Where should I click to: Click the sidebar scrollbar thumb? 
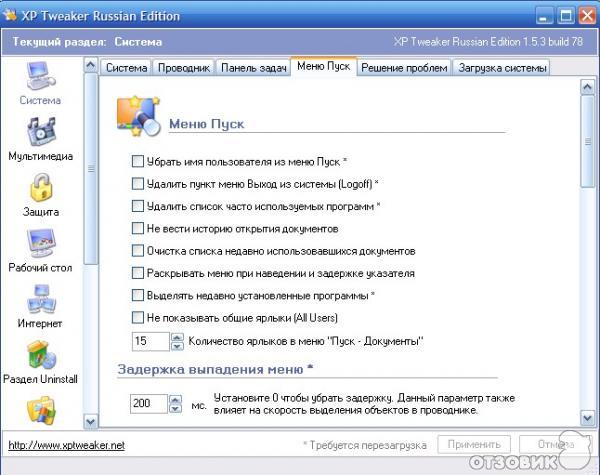[x=91, y=168]
